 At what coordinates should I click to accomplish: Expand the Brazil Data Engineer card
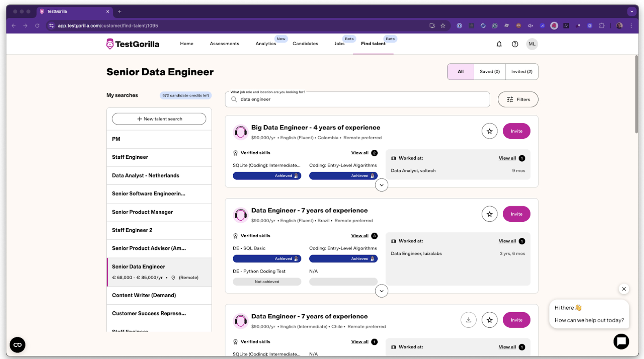381,291
